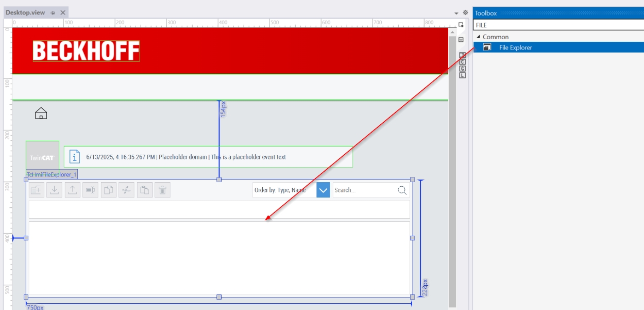Screen dimensions: 644x310
Task: Click the home icon on the canvas
Action: pyautogui.click(x=41, y=113)
